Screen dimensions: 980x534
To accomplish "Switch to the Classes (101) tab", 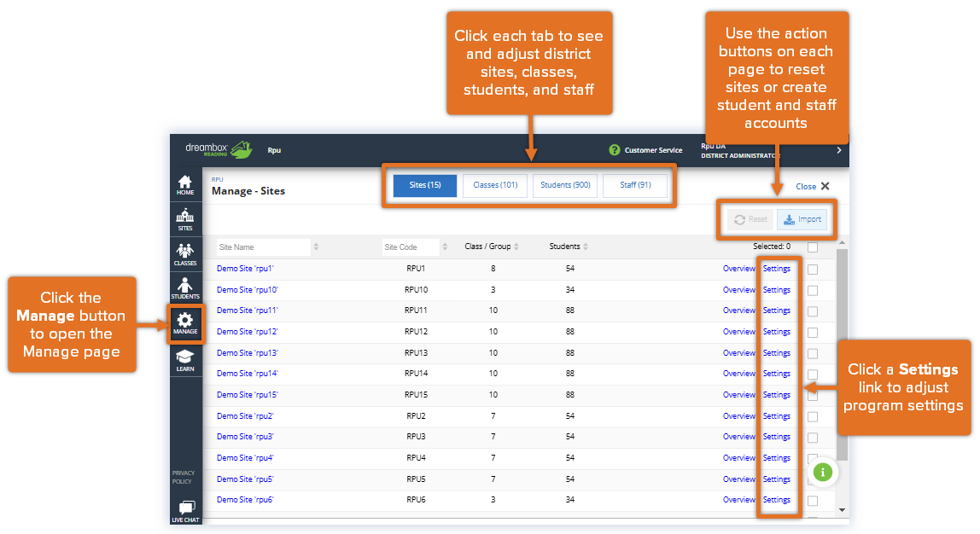I will (x=495, y=185).
